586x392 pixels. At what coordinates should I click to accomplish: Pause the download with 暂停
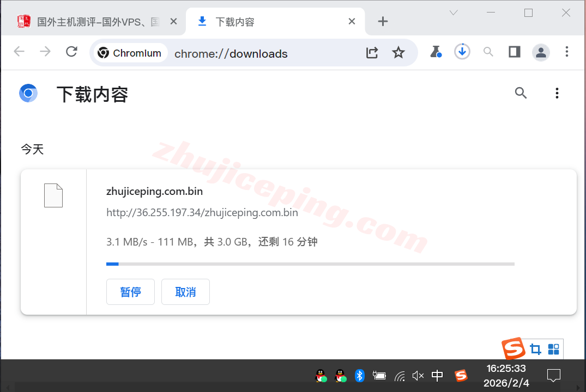click(130, 292)
